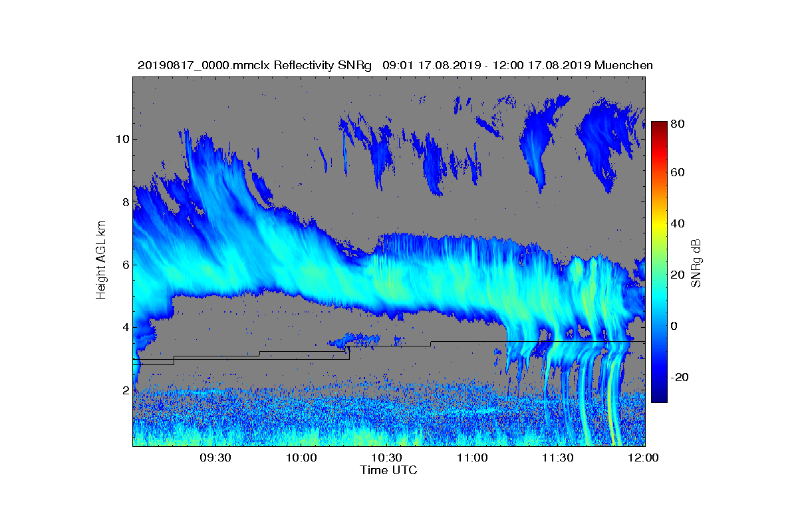Image resolution: width=798 pixels, height=532 pixels.
Task: Click the height tick label 8
Action: [x=125, y=201]
